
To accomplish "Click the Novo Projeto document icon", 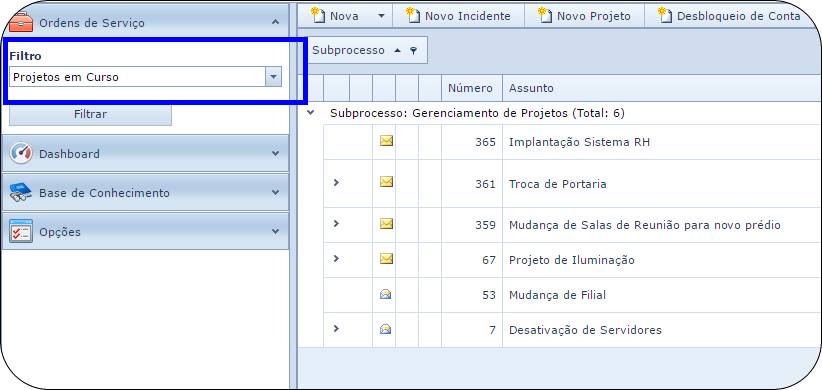I will [545, 15].
